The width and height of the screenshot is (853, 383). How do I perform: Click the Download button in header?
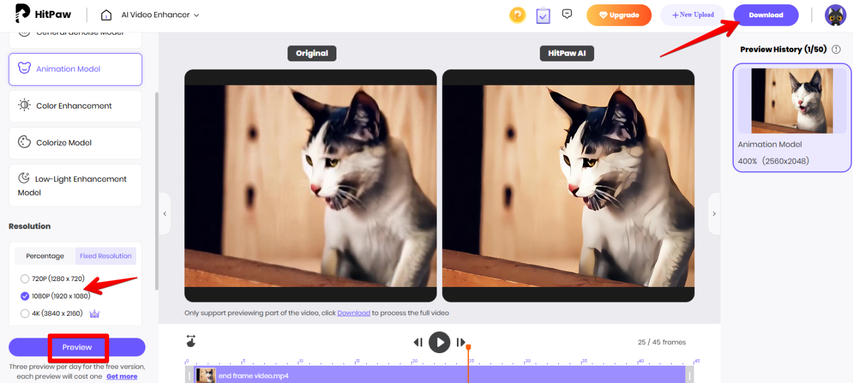(x=766, y=15)
